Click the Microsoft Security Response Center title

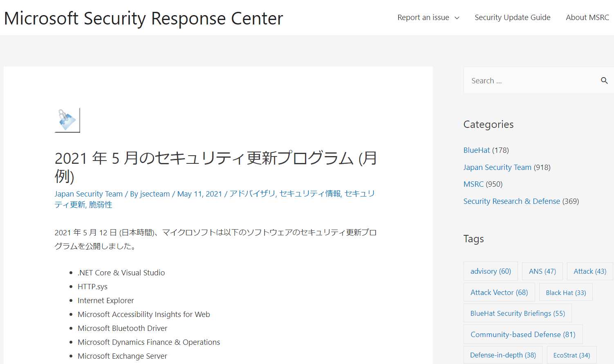coord(143,18)
